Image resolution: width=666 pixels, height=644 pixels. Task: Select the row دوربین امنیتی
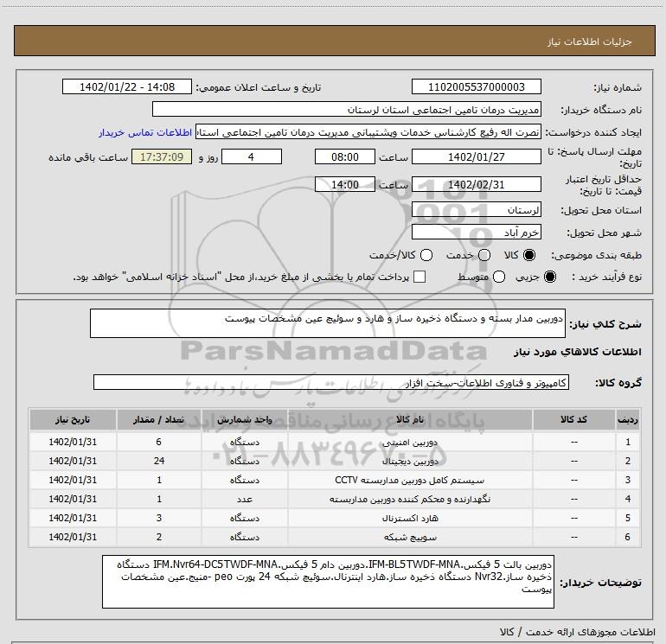click(335, 442)
